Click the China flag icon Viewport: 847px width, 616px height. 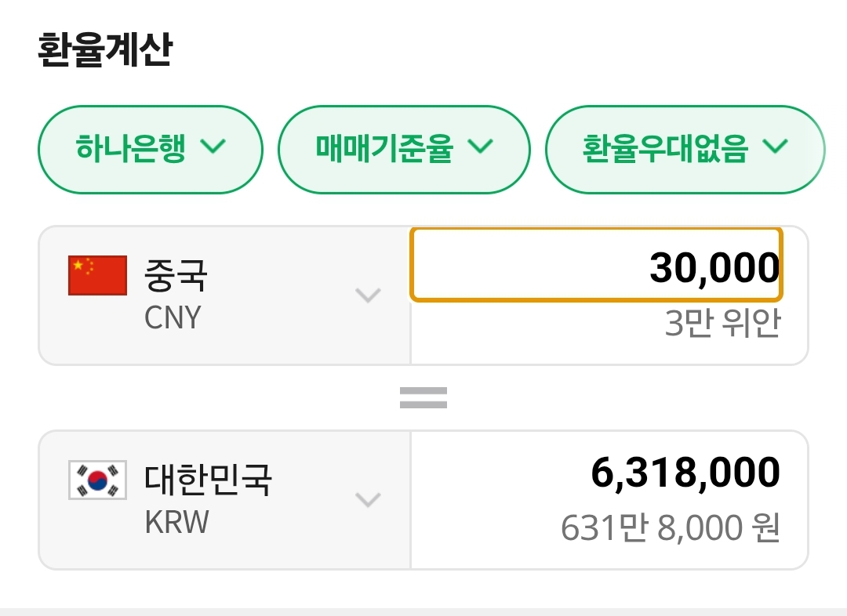click(x=97, y=275)
